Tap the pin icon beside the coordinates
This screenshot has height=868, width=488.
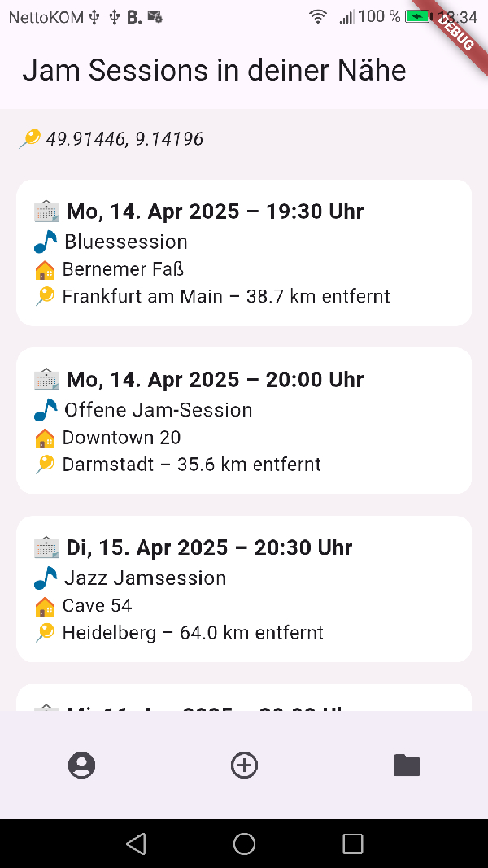tap(29, 139)
